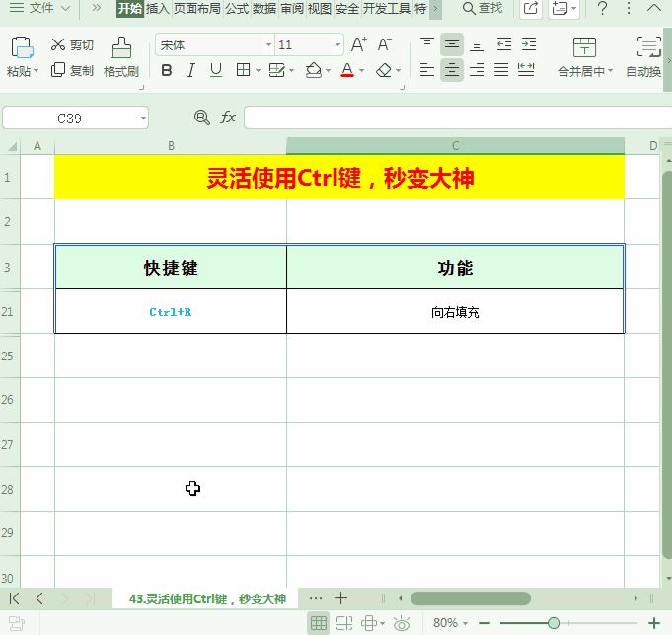Screen dimensions: 672x635
Task: Increase indent icon
Action: pyautogui.click(x=529, y=44)
